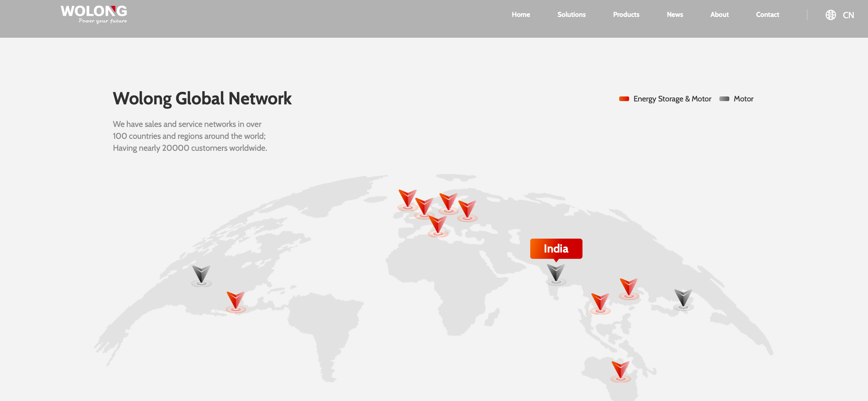Viewport: 868px width, 401px height.
Task: Click the text "Having nearly 20000 customers worldwide."
Action: tap(190, 148)
